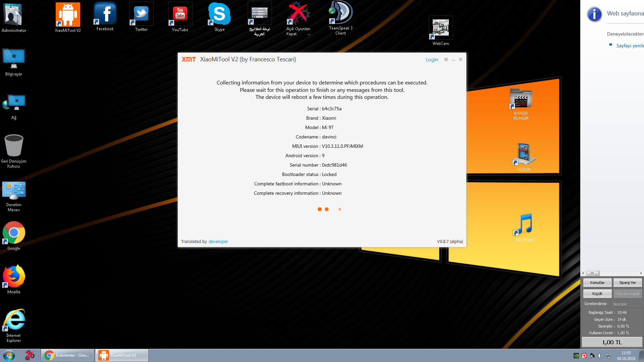The image size is (644, 362).
Task: Click the satellite dish tray icon
Action: [592, 356]
